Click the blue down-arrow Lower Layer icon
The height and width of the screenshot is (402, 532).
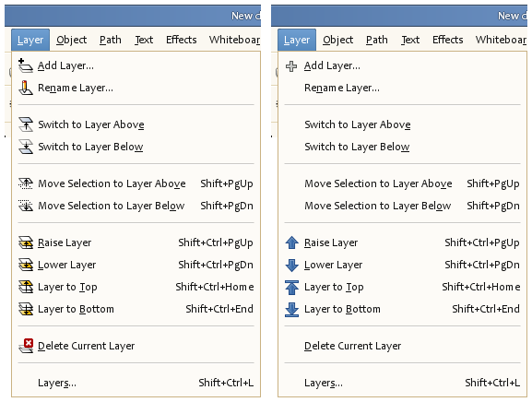point(291,265)
